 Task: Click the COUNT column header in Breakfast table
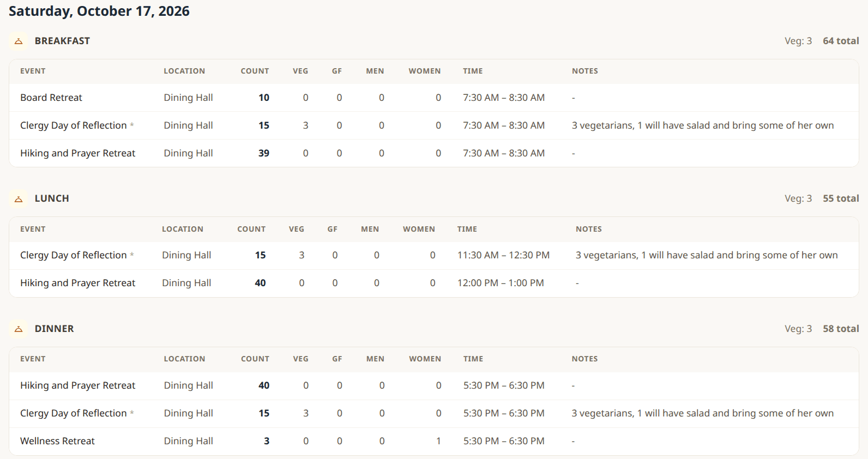255,71
